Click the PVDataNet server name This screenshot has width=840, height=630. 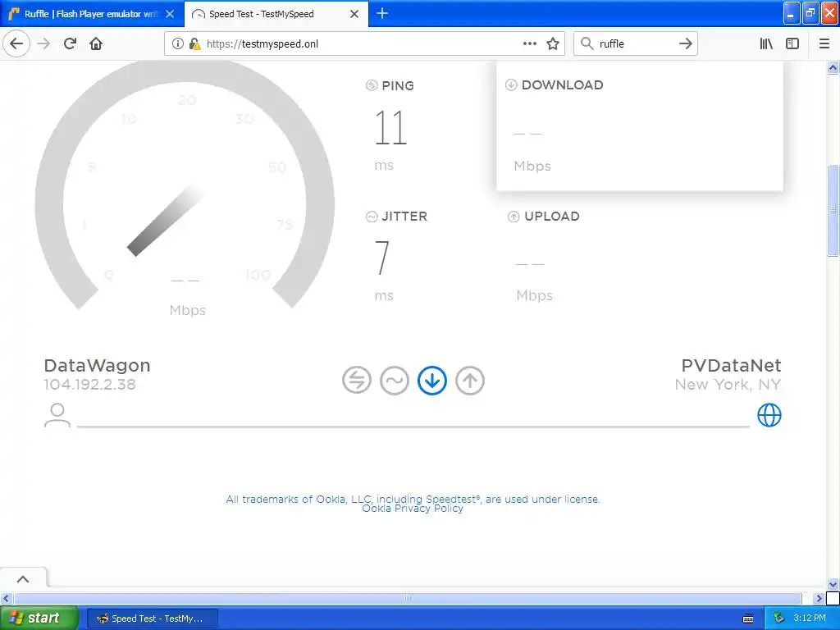click(731, 365)
